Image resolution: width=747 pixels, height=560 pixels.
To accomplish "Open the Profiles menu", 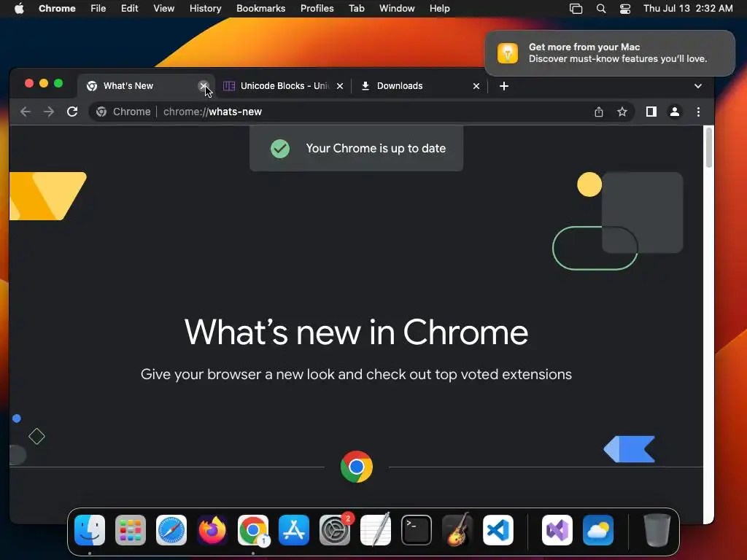I will [x=317, y=8].
